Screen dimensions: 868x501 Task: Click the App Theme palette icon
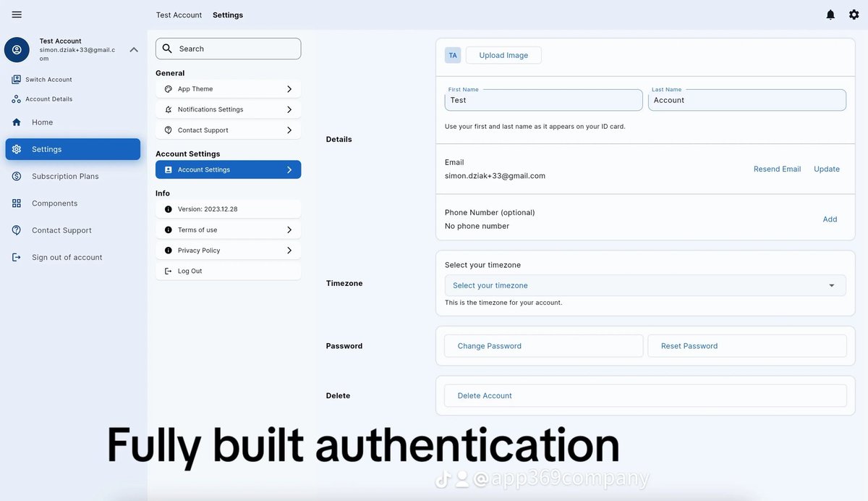point(169,89)
